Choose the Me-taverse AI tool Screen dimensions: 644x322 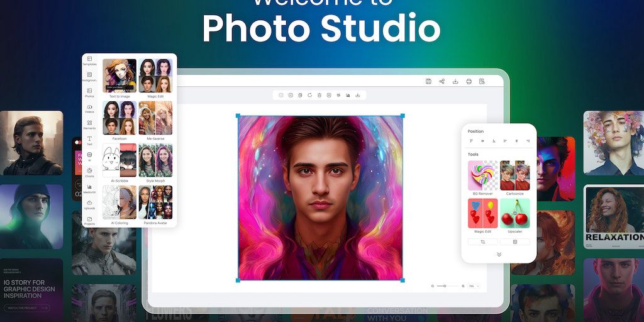click(x=155, y=121)
